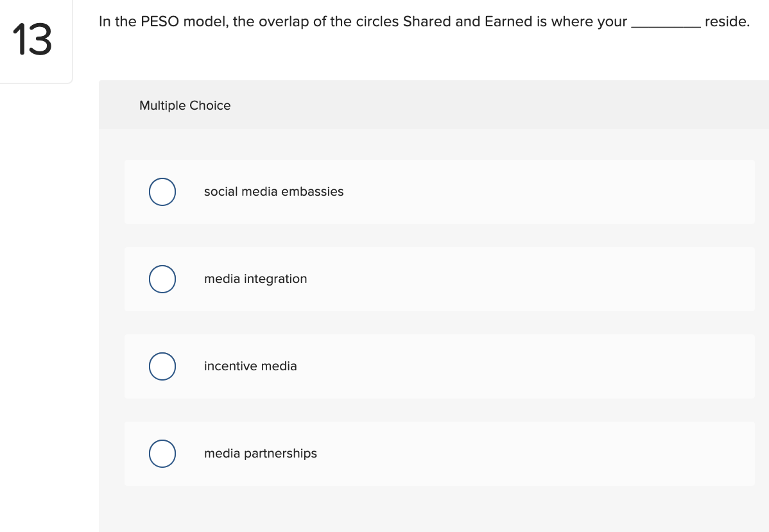Click the word "your" before the blank
This screenshot has height=532, width=769.
tap(612, 22)
